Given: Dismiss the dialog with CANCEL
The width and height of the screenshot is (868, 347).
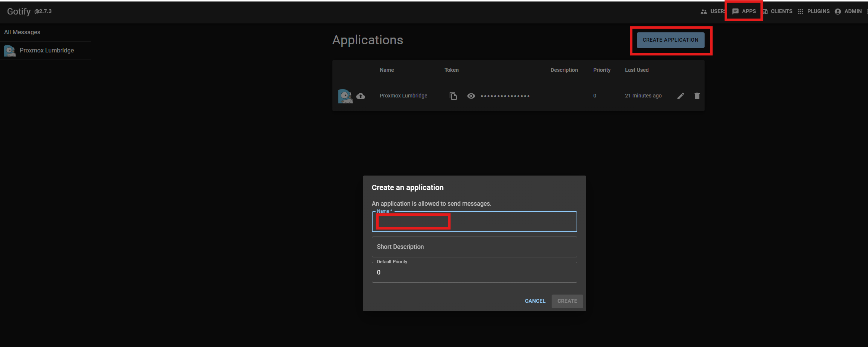Looking at the screenshot, I should click(535, 301).
